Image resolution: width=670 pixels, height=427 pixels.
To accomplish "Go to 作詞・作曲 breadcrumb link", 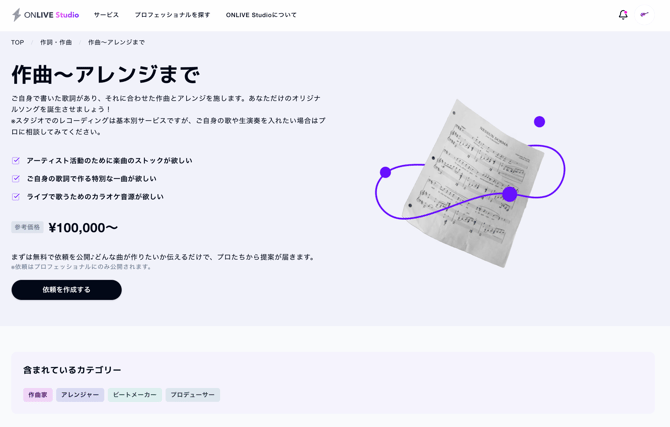I will coord(56,42).
